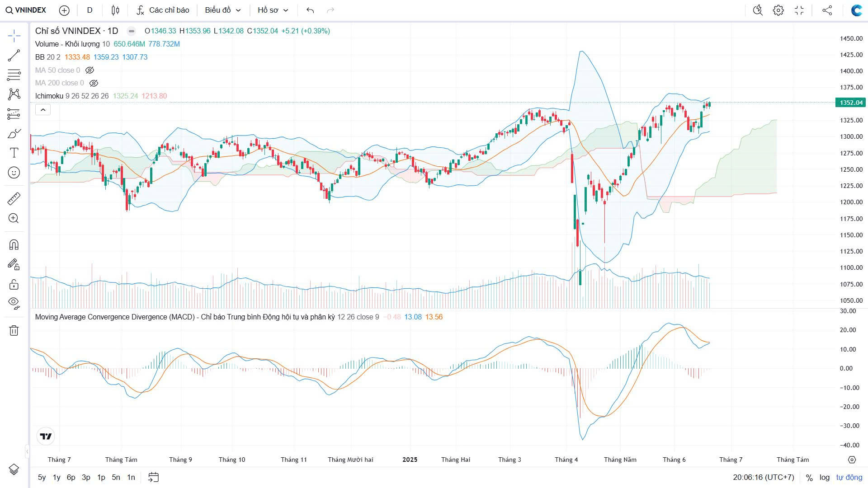Activate the magnet snap mode icon

click(x=14, y=244)
